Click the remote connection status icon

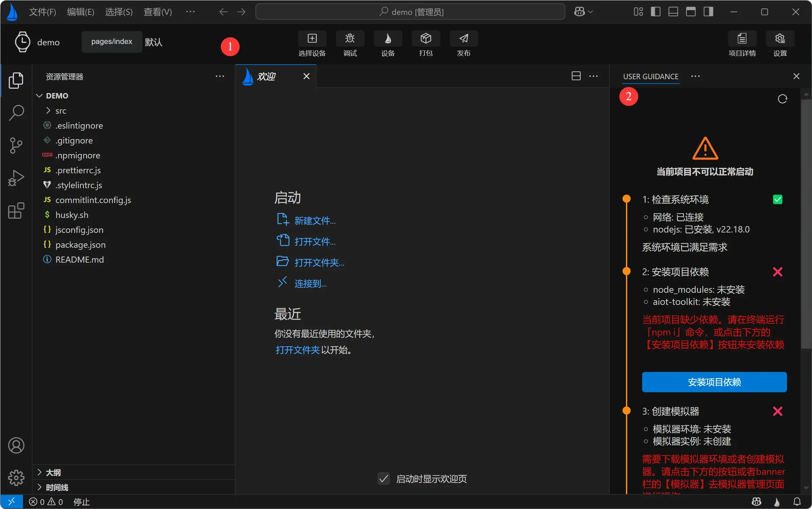(x=12, y=501)
